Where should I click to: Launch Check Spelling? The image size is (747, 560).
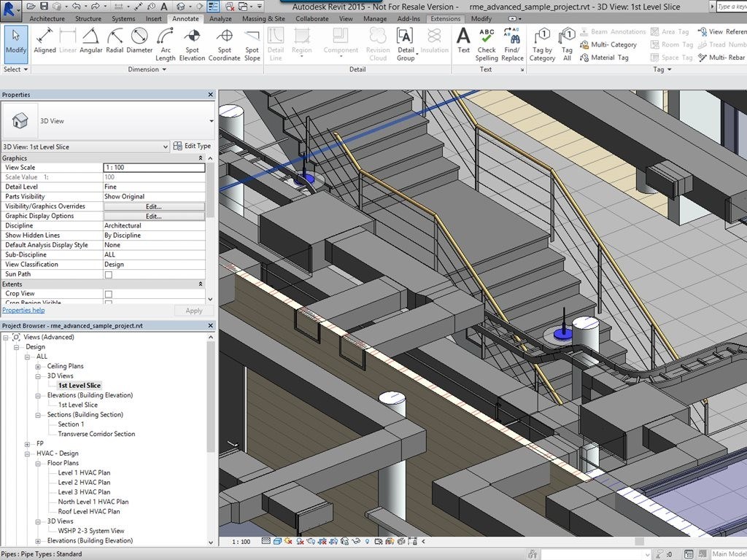(x=487, y=42)
